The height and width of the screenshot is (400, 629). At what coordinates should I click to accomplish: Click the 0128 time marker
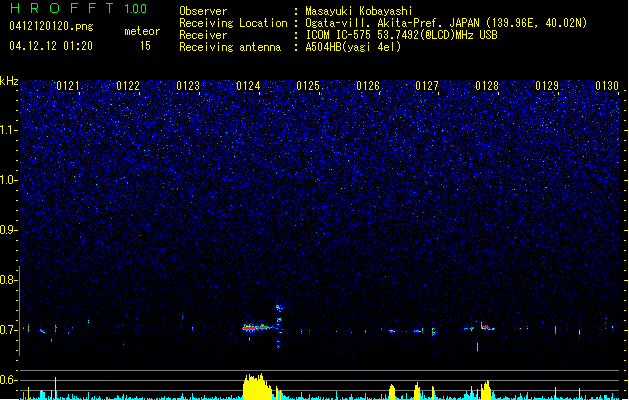(487, 86)
